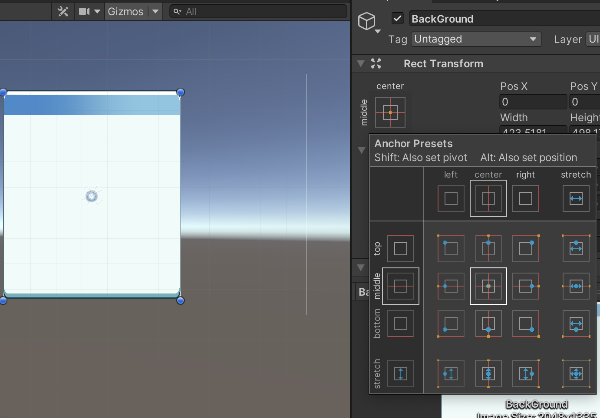The height and width of the screenshot is (418, 600).
Task: Select the bottom vertical anchor preset
Action: click(400, 323)
